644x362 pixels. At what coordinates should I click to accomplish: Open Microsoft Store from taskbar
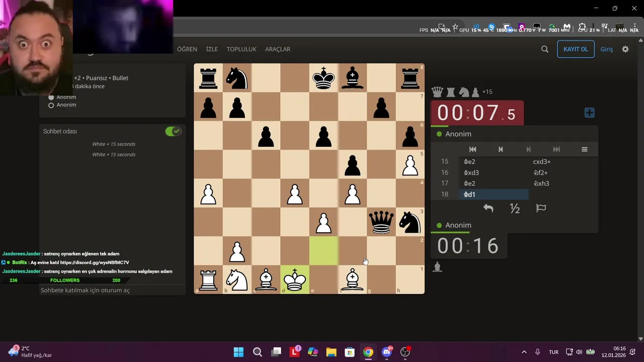coord(350,352)
